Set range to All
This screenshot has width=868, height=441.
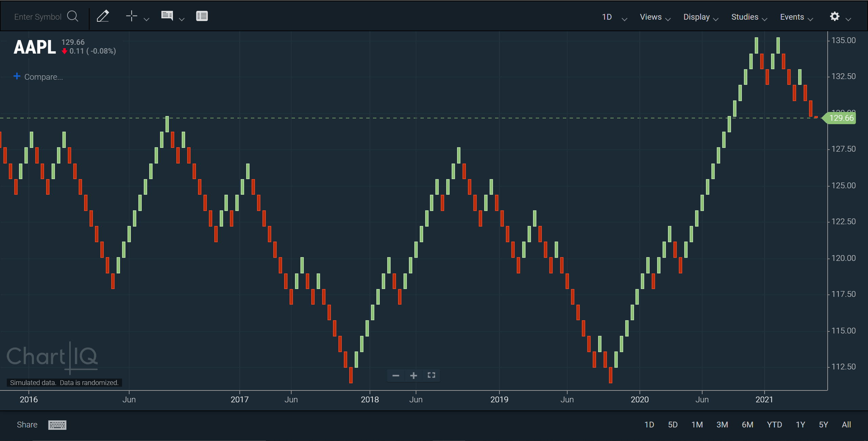[846, 425]
